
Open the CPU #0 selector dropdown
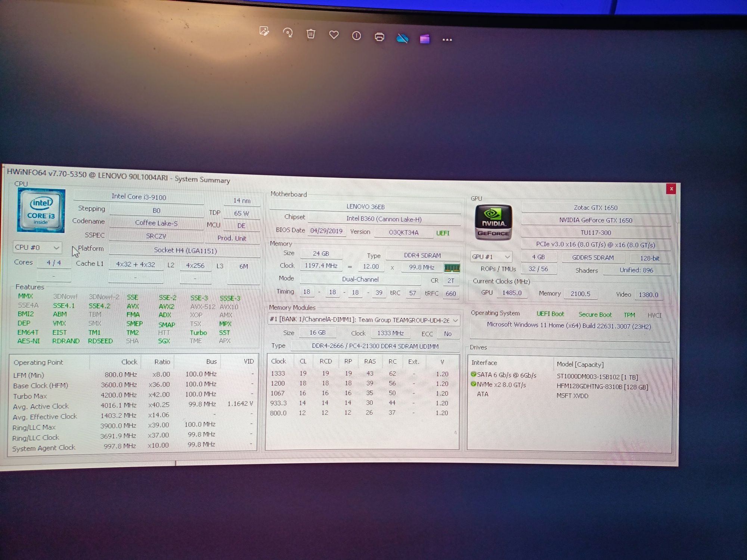37,248
